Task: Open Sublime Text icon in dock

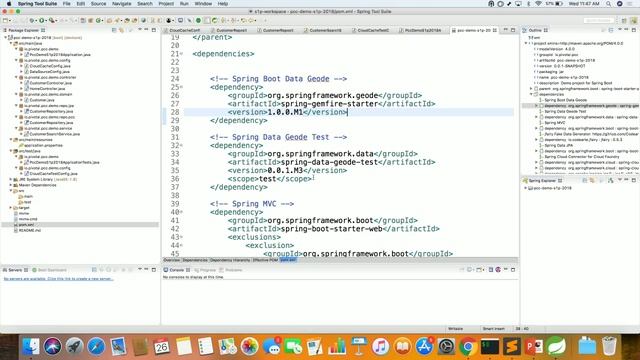Action: (512, 347)
